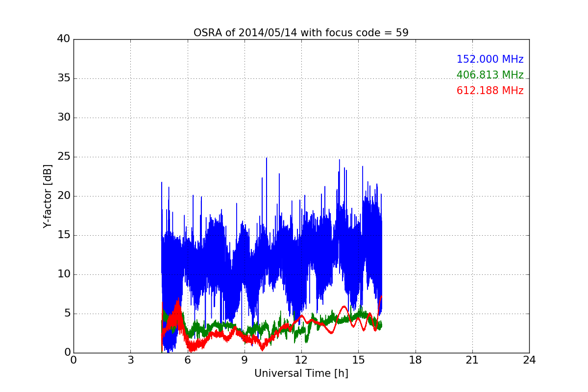Viewport: 588px width, 392px height.
Task: Click the plot title 'OSRA of 2014/05/14 with focus code = 59'
Action: [301, 33]
